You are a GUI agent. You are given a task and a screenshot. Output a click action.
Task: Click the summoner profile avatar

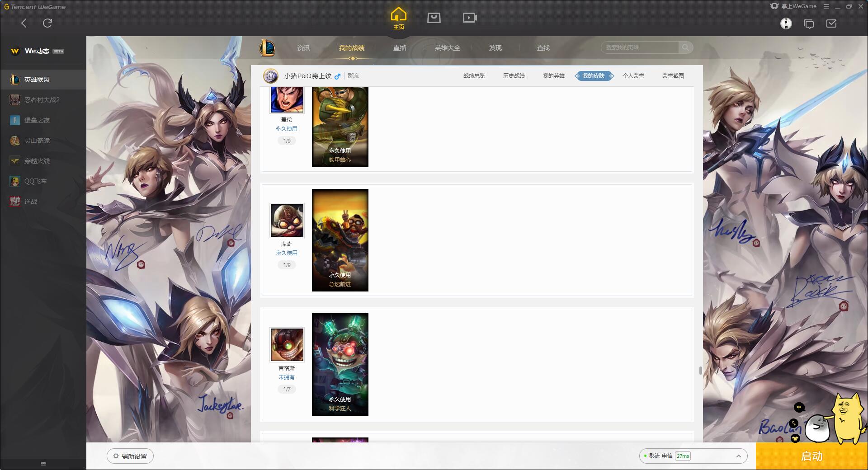[271, 76]
